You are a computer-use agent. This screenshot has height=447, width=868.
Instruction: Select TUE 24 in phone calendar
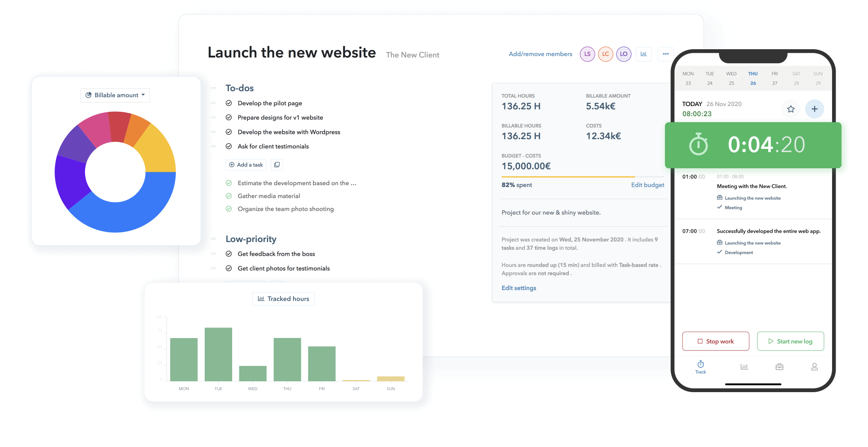(x=710, y=78)
